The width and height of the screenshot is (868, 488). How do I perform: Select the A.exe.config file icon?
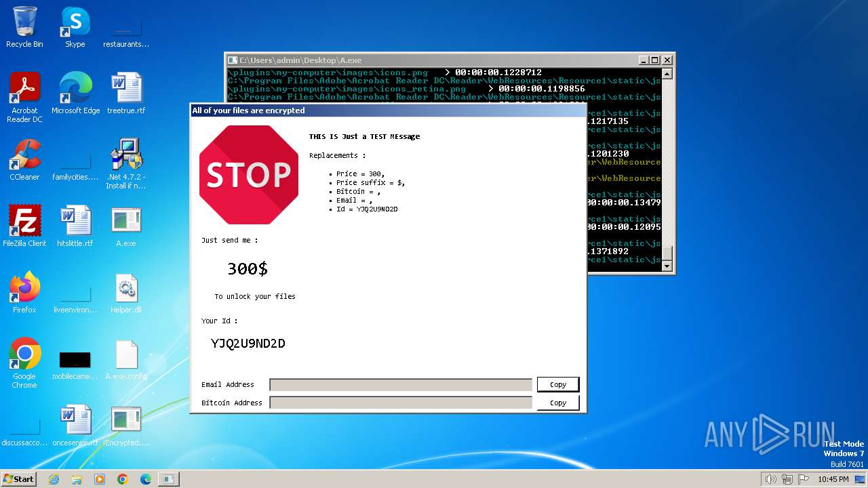coord(126,359)
